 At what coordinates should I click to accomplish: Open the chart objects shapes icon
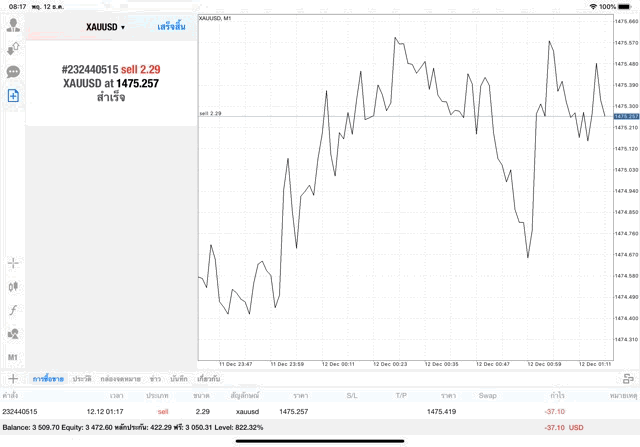click(x=13, y=333)
